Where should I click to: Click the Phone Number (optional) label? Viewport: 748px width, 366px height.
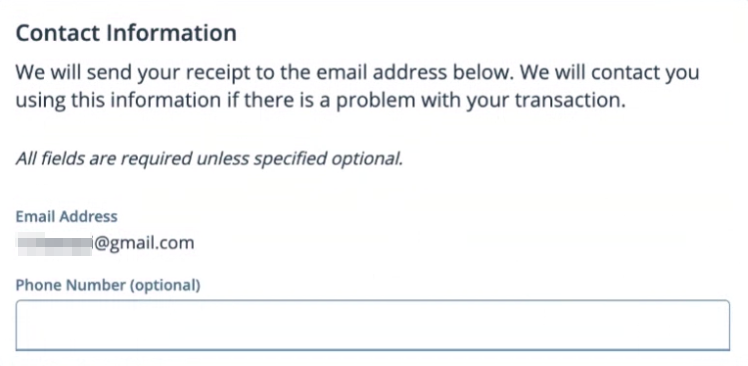108,285
